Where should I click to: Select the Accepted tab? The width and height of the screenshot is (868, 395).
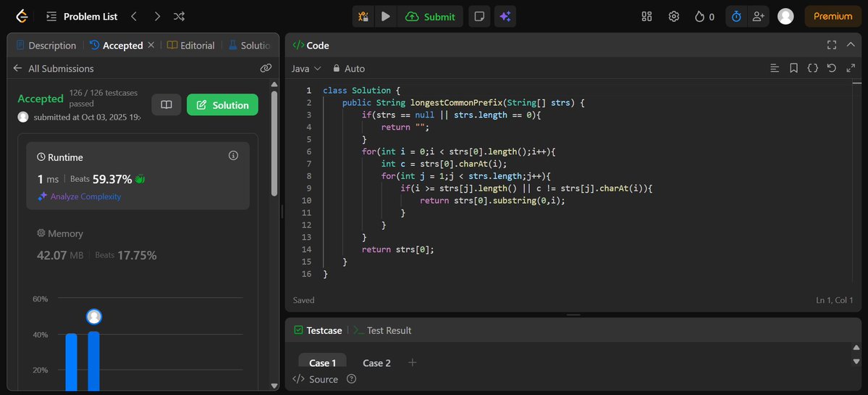(x=117, y=46)
